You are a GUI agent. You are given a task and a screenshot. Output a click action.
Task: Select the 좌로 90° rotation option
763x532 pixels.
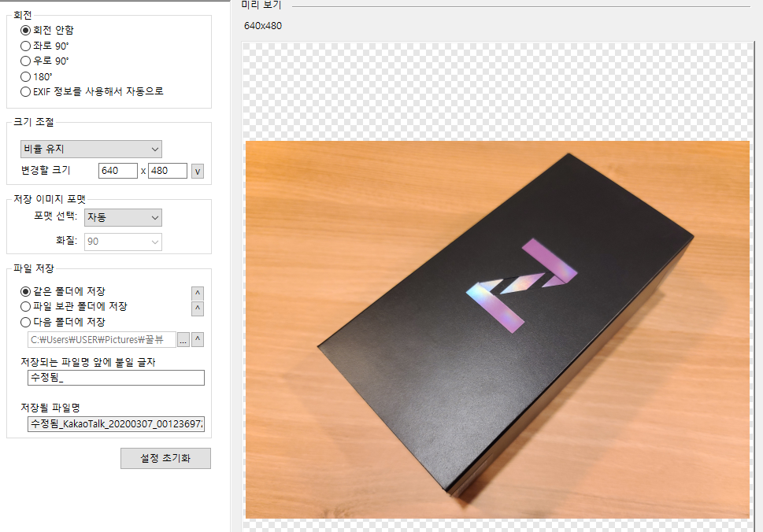45,46
